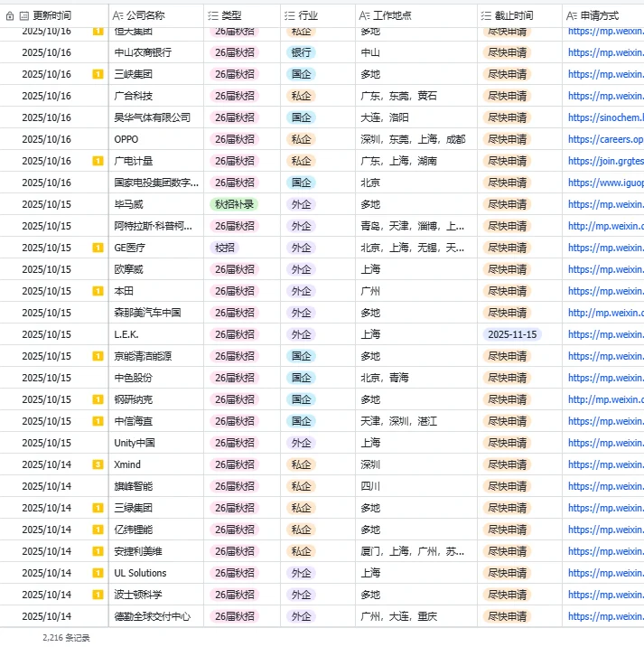The image size is (644, 647).
Task: Open the weixin link for 德勤全球交付中心
Action: point(606,616)
